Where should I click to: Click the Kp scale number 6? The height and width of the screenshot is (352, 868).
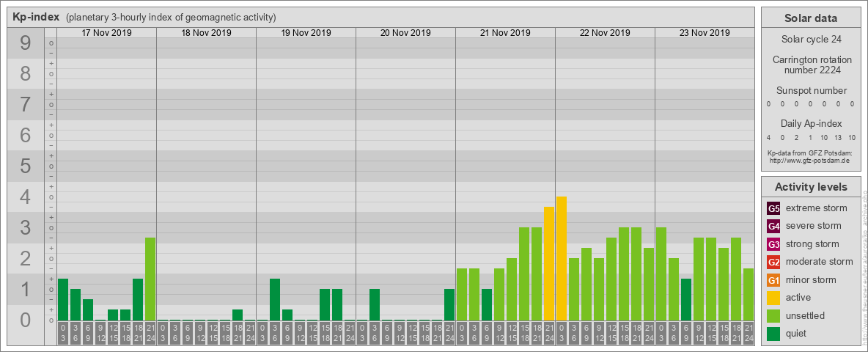pyautogui.click(x=26, y=136)
